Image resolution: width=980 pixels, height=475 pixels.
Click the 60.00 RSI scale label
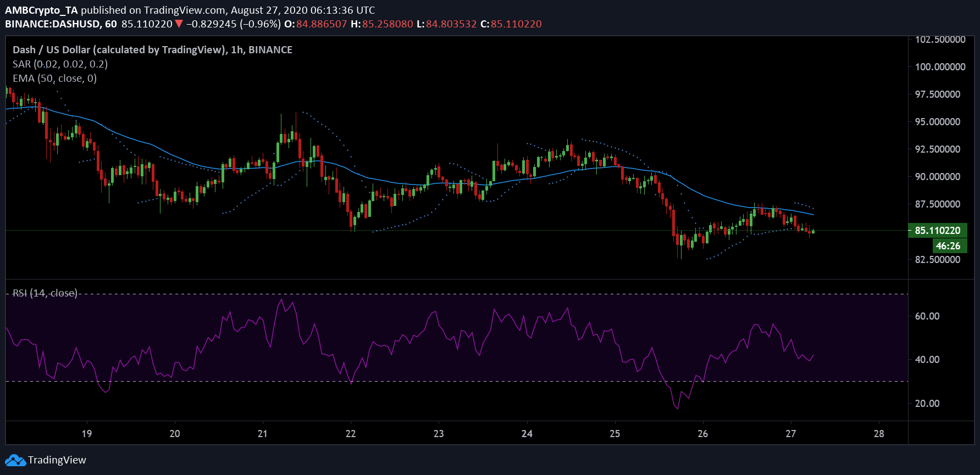click(927, 316)
